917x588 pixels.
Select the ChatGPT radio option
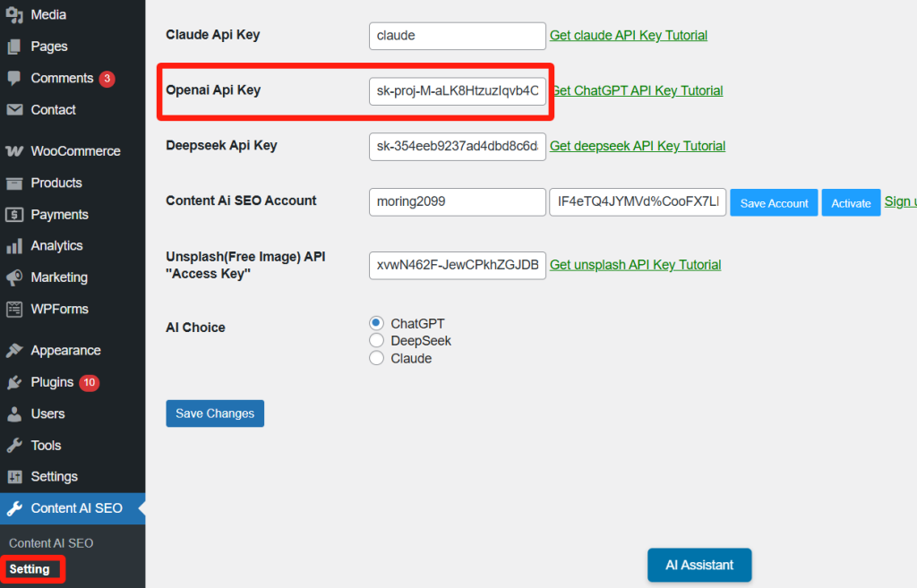(377, 323)
